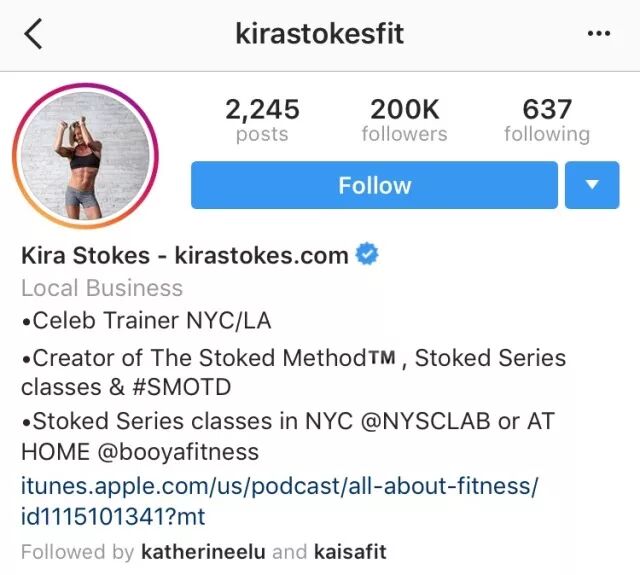The height and width of the screenshot is (575, 640).
Task: Open the three-dot options menu
Action: pyautogui.click(x=599, y=33)
